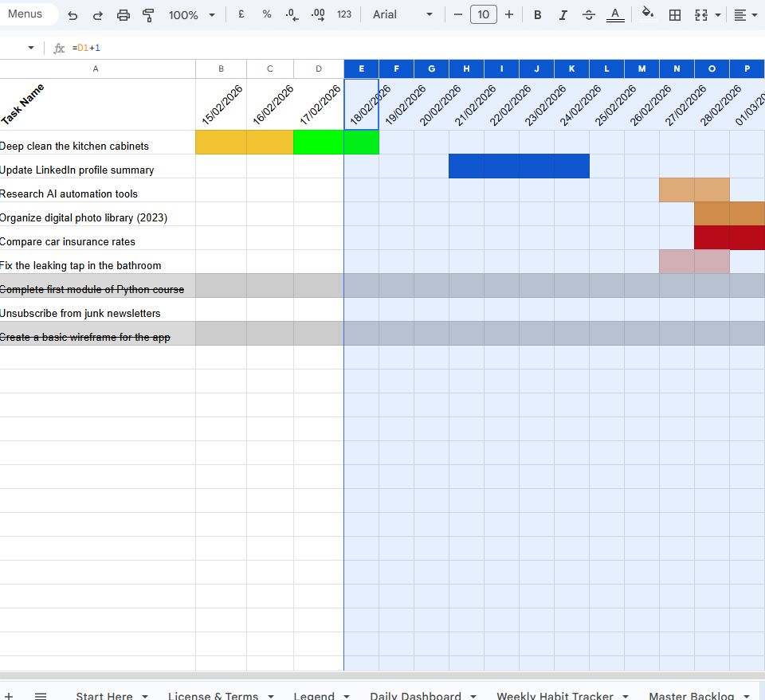The width and height of the screenshot is (765, 700).
Task: Open the fill color picker
Action: point(647,14)
